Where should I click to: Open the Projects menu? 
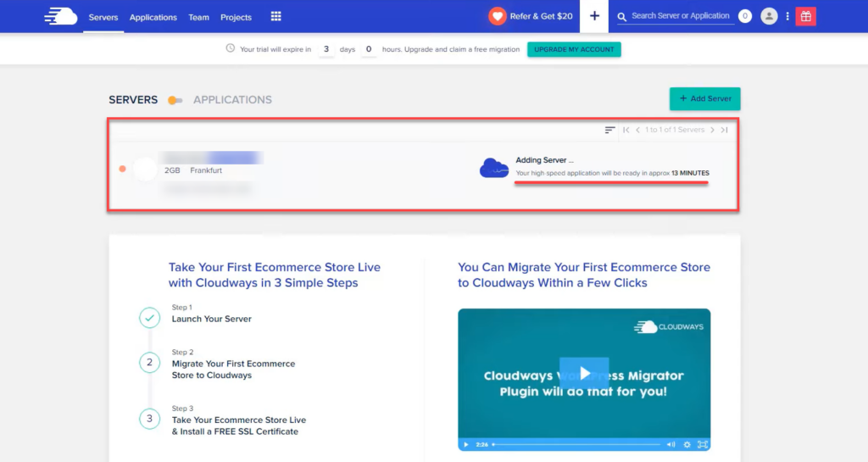(x=236, y=17)
